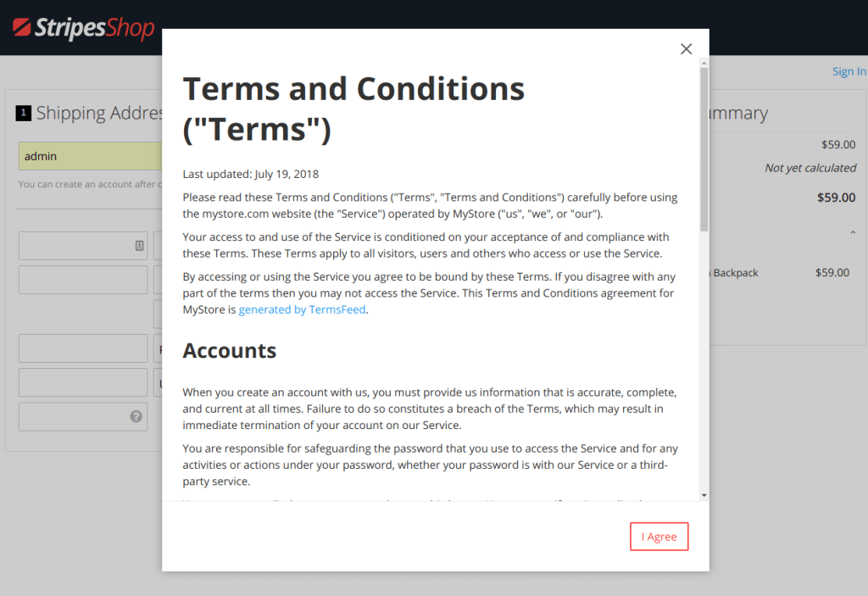The width and height of the screenshot is (868, 596).
Task: Click the second empty address input field
Action: click(x=82, y=280)
